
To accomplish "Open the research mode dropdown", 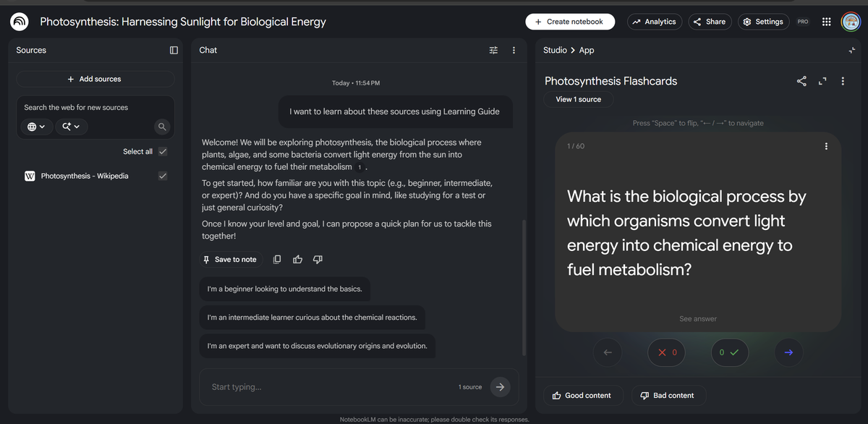I will click(71, 127).
